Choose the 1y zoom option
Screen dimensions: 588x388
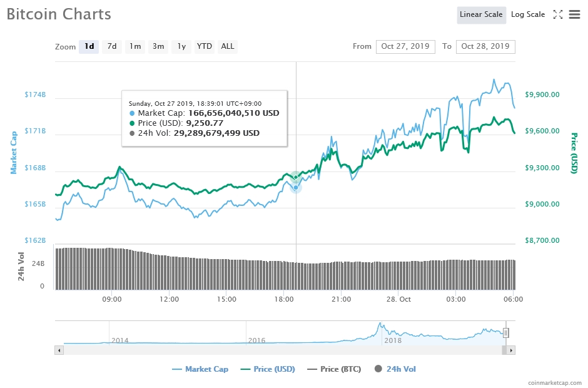pyautogui.click(x=181, y=46)
